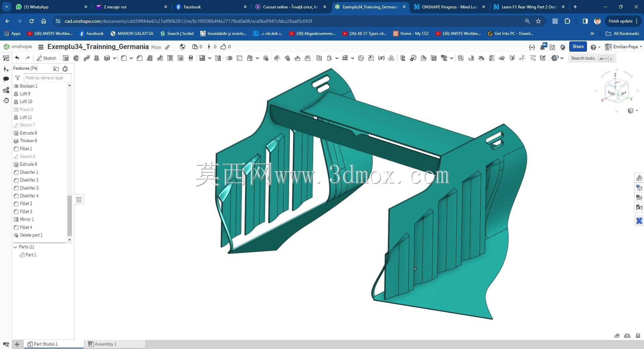Collapse the feature list side panel handle

[79, 200]
